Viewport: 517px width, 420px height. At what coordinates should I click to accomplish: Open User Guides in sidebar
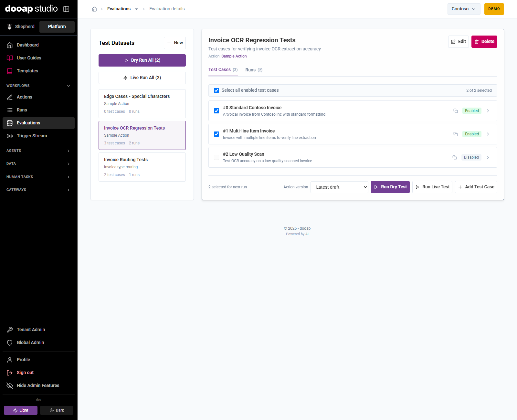point(38,58)
